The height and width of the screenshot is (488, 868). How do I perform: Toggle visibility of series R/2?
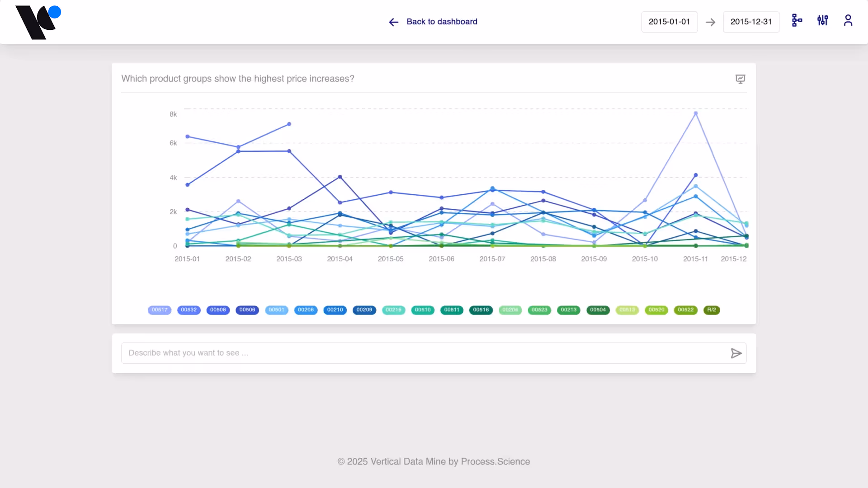point(712,310)
